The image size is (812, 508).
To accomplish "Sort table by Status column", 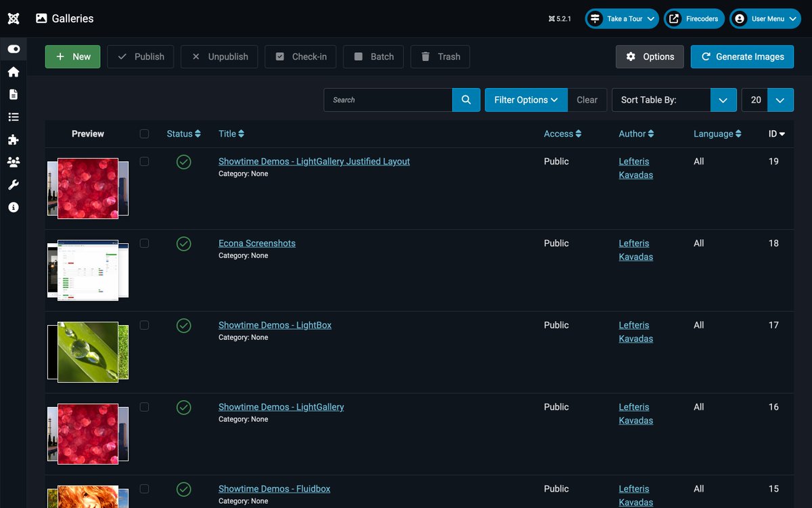I will [x=184, y=134].
